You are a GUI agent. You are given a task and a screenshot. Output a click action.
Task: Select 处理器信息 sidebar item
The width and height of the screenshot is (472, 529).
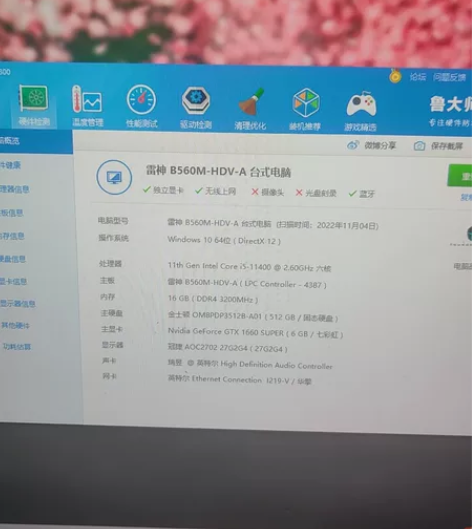tap(14, 189)
